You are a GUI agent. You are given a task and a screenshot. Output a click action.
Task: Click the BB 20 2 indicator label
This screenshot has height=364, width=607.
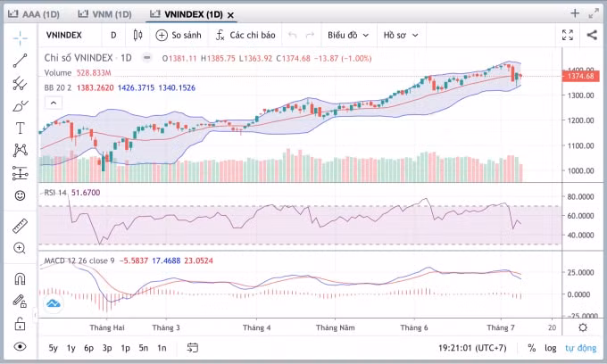click(58, 87)
